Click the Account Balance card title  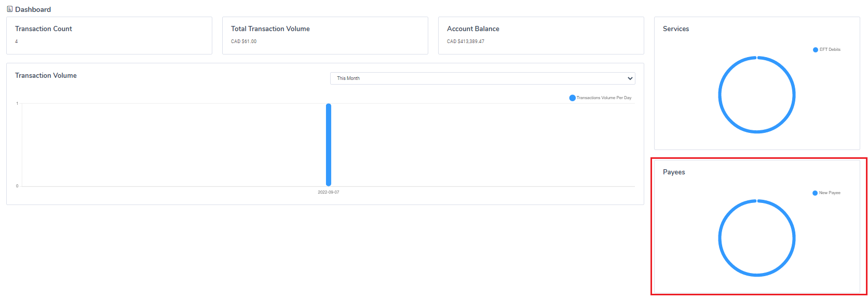pos(473,29)
